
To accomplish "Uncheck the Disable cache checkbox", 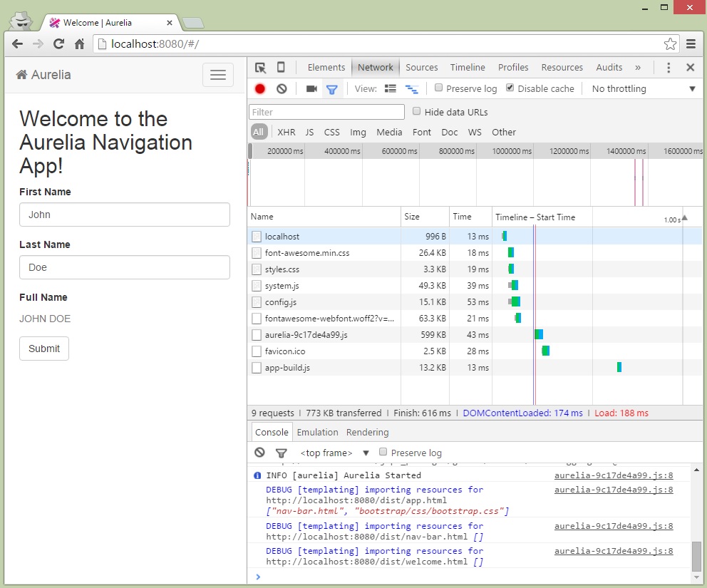I will point(510,88).
